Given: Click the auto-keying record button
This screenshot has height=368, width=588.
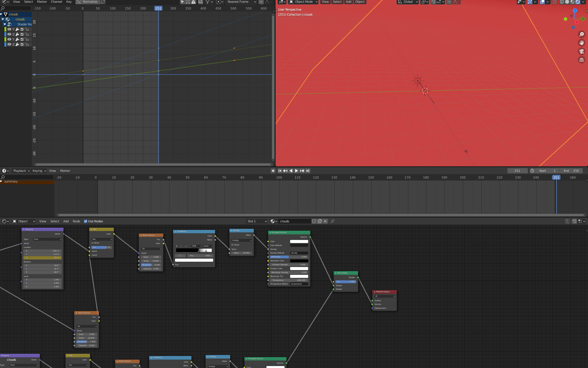Looking at the screenshot, I should (x=273, y=171).
